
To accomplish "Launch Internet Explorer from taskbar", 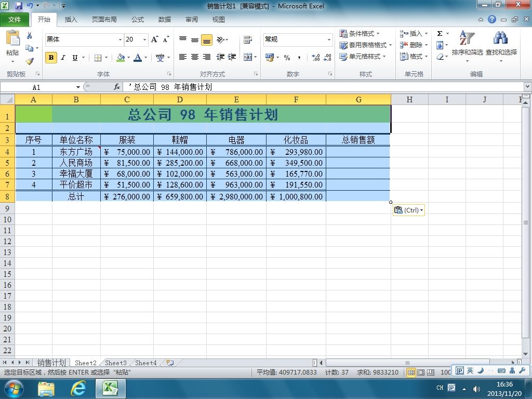I will 78,389.
